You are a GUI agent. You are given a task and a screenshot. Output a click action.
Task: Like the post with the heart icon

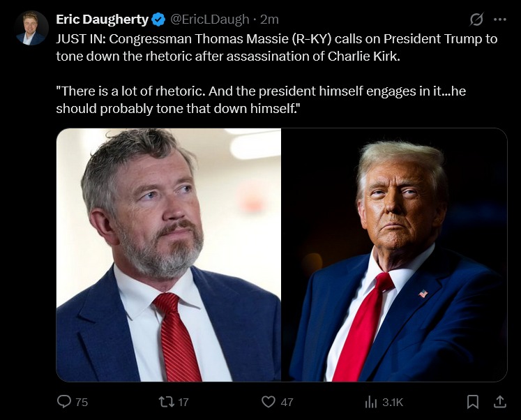(269, 401)
